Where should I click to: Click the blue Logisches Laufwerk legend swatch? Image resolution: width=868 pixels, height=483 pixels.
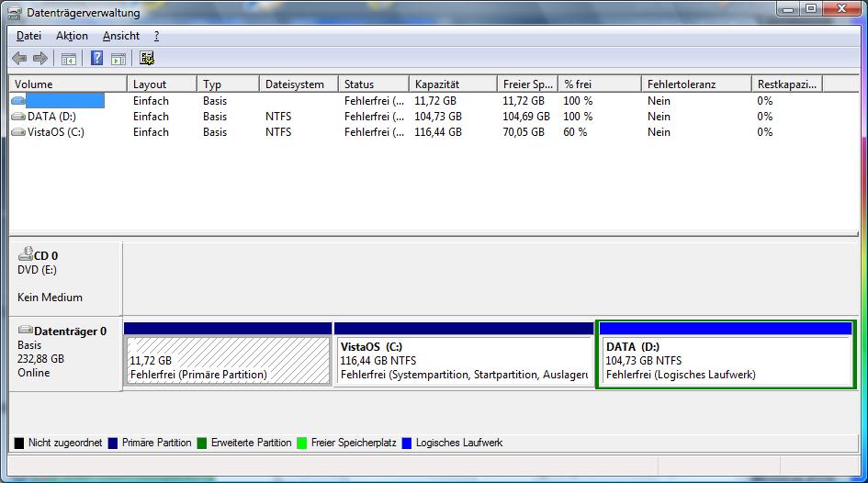point(407,444)
